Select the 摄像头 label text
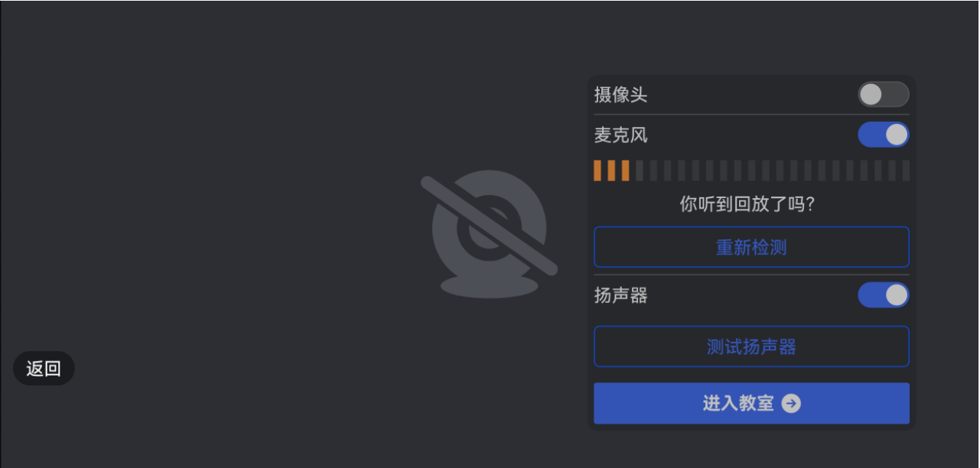Viewport: 980px width, 468px height. pos(620,95)
